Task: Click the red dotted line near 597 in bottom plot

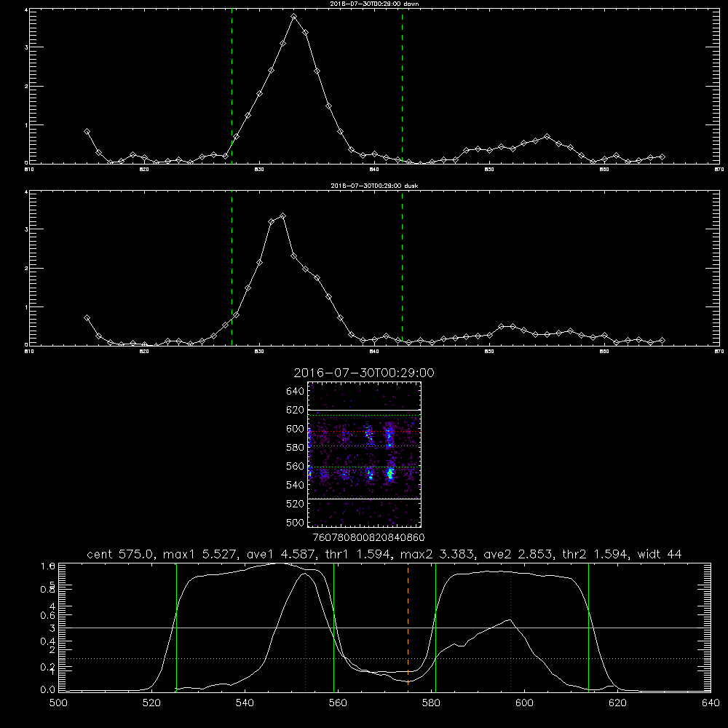Action: tap(511, 628)
